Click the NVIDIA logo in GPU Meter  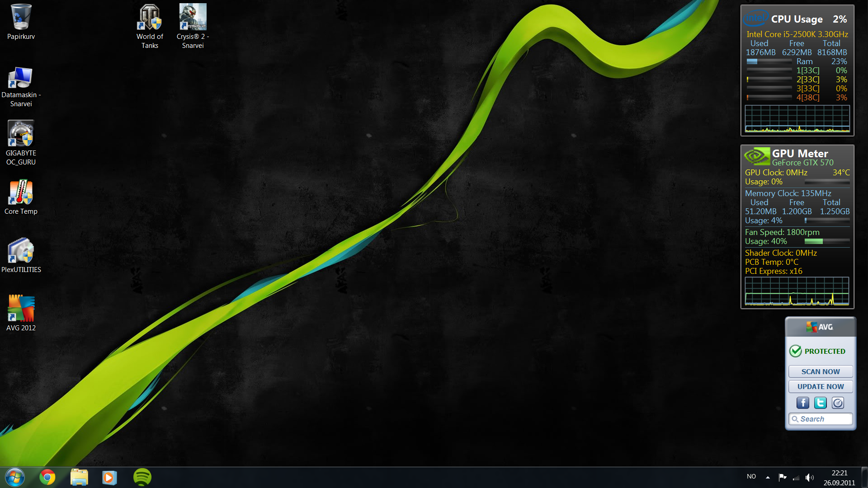[x=756, y=156]
